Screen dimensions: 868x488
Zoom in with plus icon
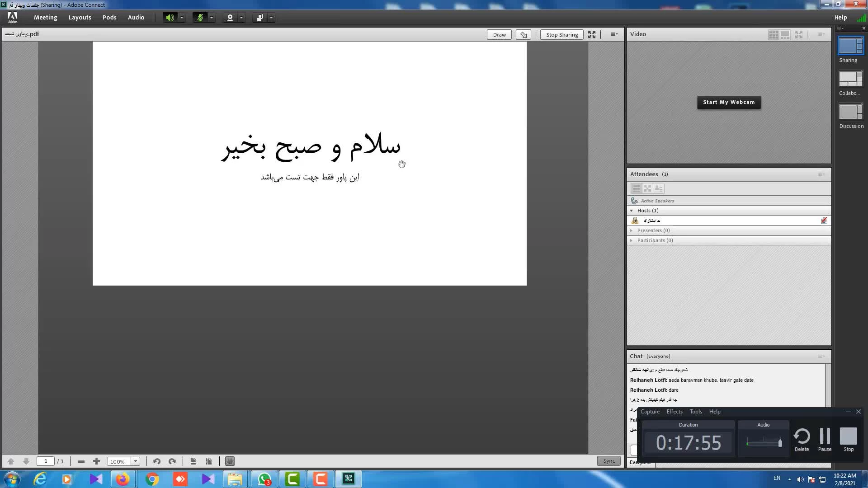coord(96,461)
